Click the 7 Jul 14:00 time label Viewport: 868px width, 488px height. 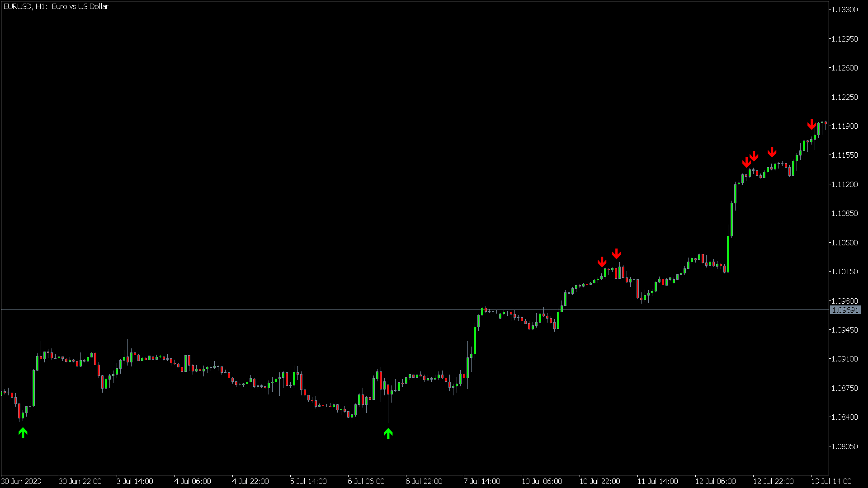pyautogui.click(x=482, y=481)
